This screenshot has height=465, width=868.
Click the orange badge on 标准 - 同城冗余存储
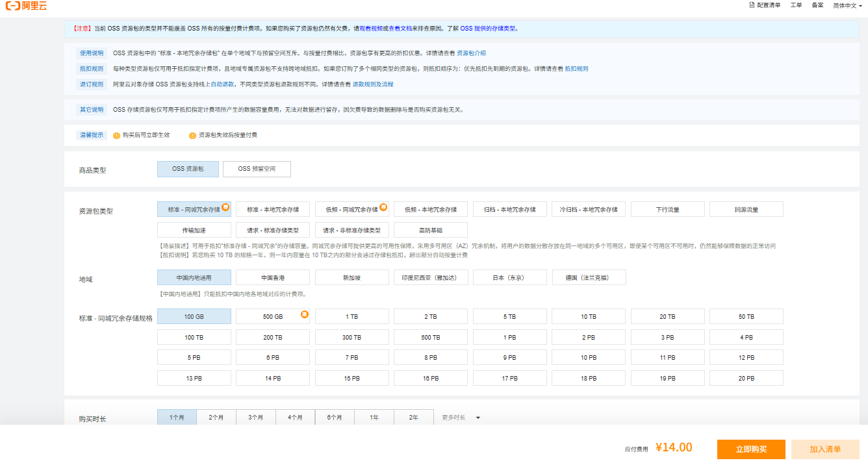225,207
